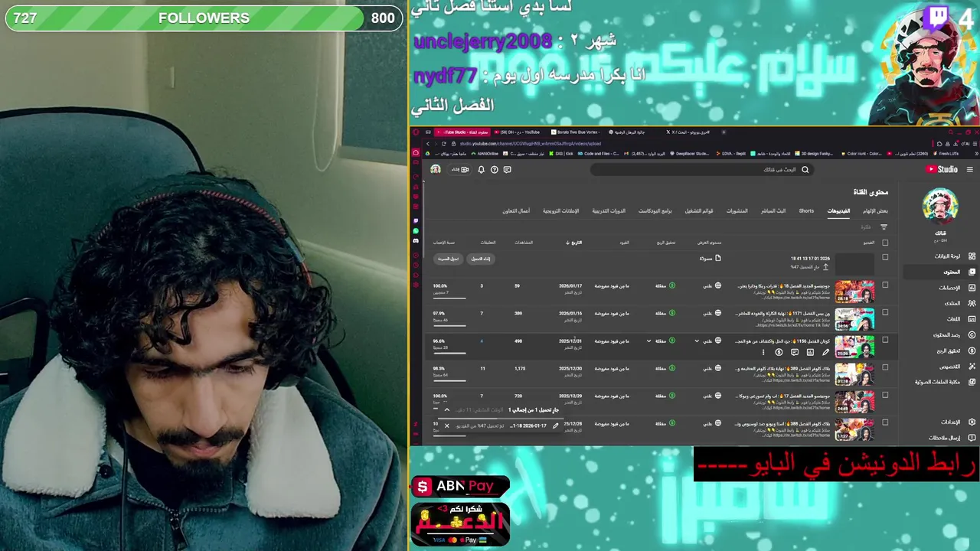The image size is (980, 551).
Task: Open the account avatar in Studio header
Action: (x=436, y=170)
